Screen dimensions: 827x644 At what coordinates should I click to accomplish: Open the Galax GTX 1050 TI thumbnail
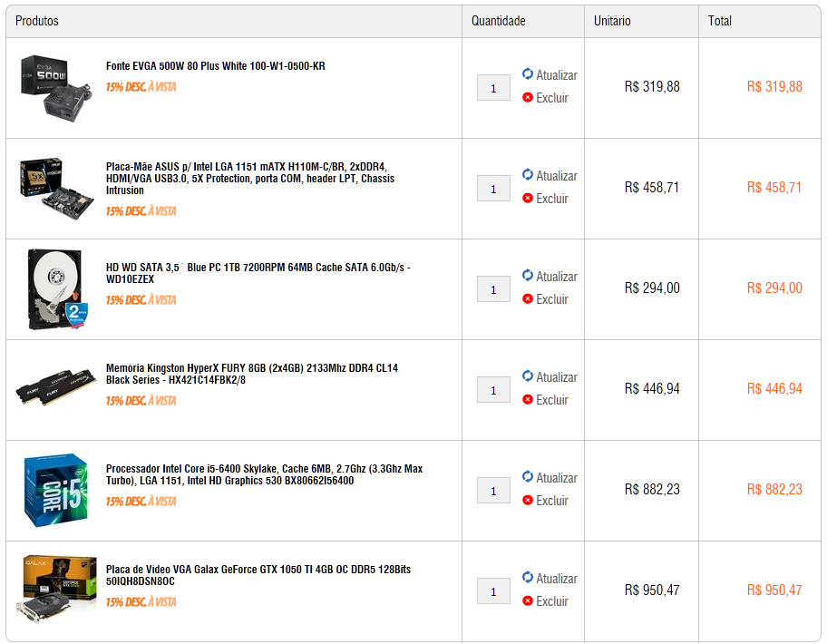(x=56, y=590)
